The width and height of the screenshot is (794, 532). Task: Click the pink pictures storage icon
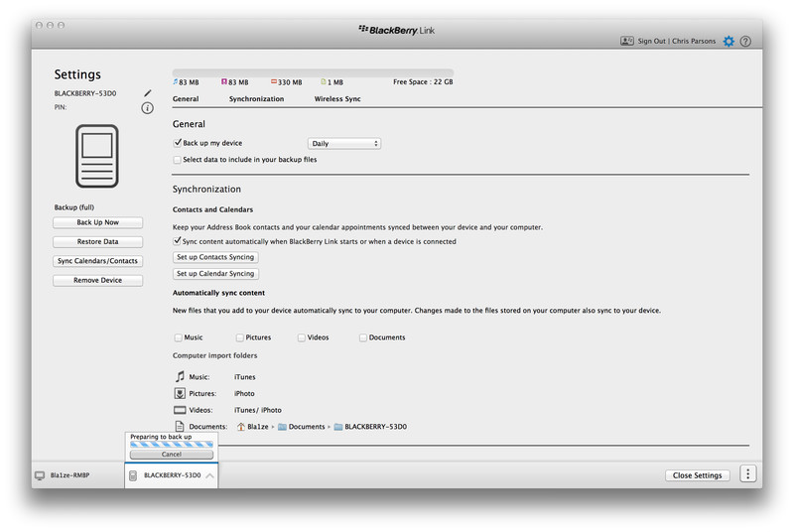click(x=224, y=81)
